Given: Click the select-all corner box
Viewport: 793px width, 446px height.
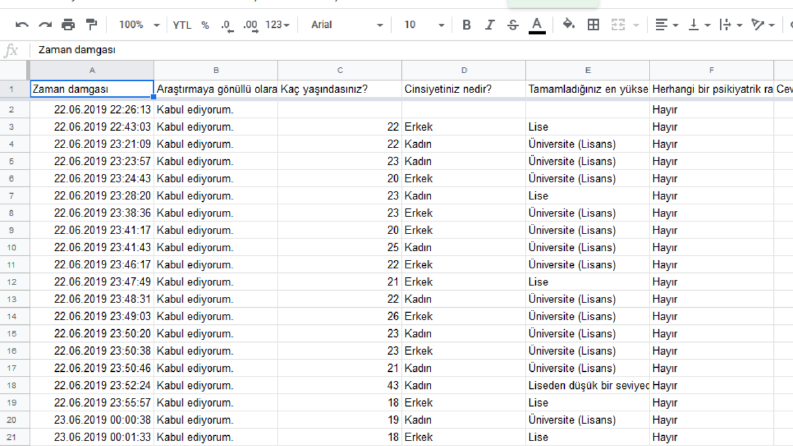Looking at the screenshot, I should 14,70.
